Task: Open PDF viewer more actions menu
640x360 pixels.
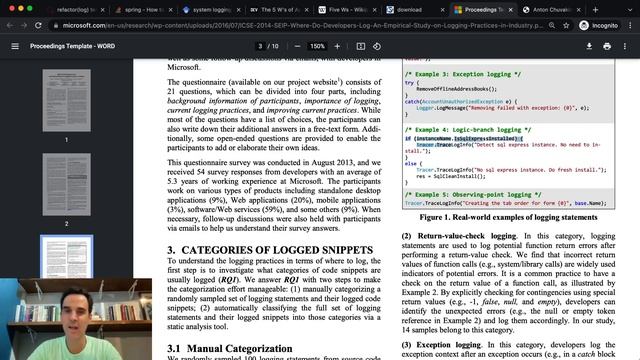Action: coord(625,46)
